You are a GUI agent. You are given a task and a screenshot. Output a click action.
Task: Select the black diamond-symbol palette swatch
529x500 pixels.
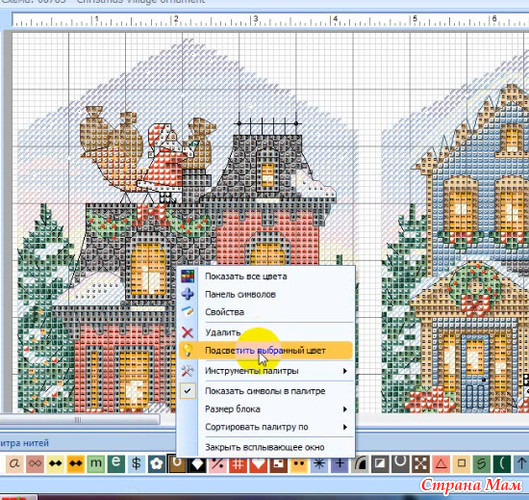197,465
